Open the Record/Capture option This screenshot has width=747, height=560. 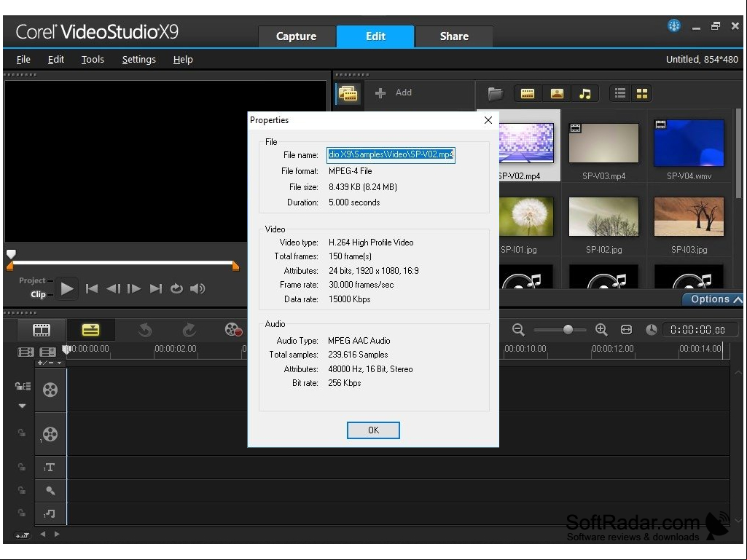[233, 330]
